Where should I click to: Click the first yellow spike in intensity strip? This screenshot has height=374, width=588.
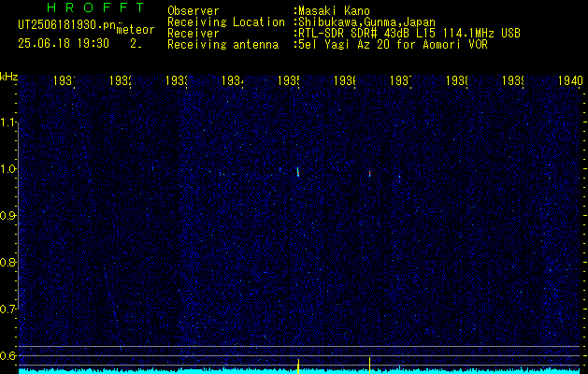coord(298,367)
